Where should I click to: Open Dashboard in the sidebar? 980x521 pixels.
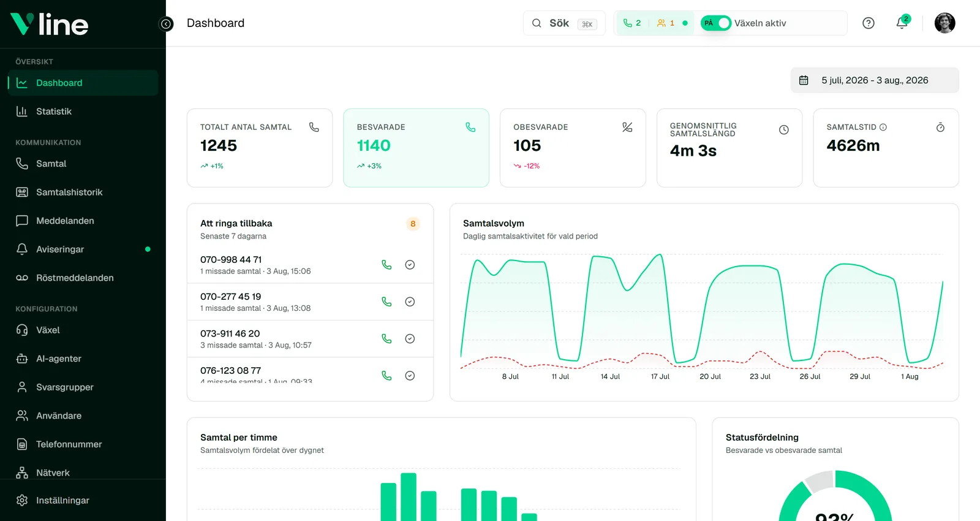pos(83,83)
